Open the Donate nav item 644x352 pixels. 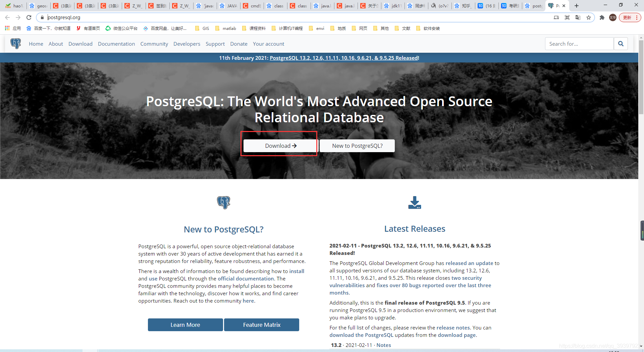click(239, 44)
